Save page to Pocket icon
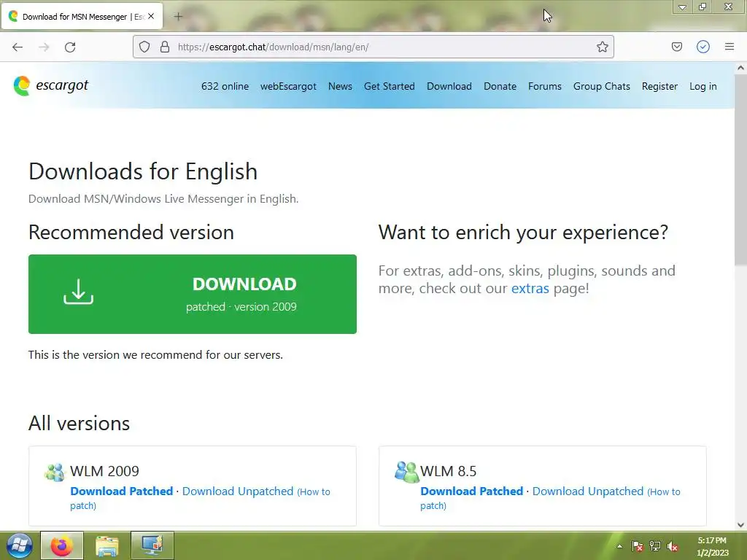Screen dimensions: 747x560 pyautogui.click(x=676, y=47)
